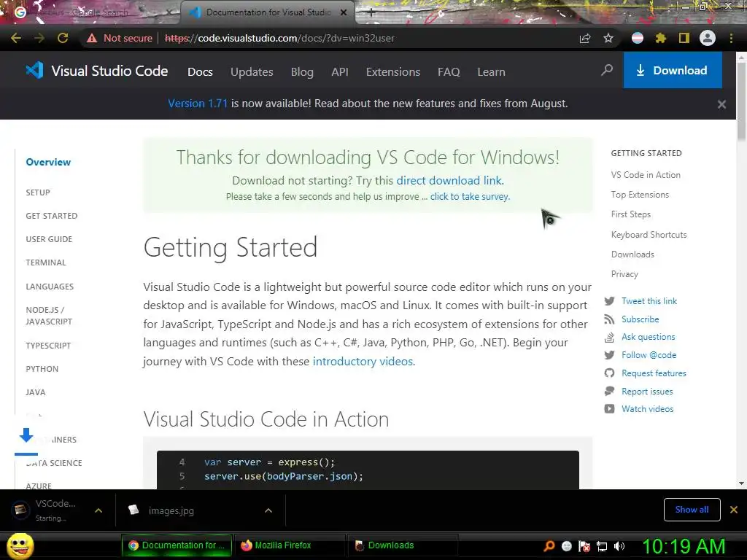The width and height of the screenshot is (747, 560).
Task: Click the blue download arrow indicator
Action: pyautogui.click(x=26, y=435)
